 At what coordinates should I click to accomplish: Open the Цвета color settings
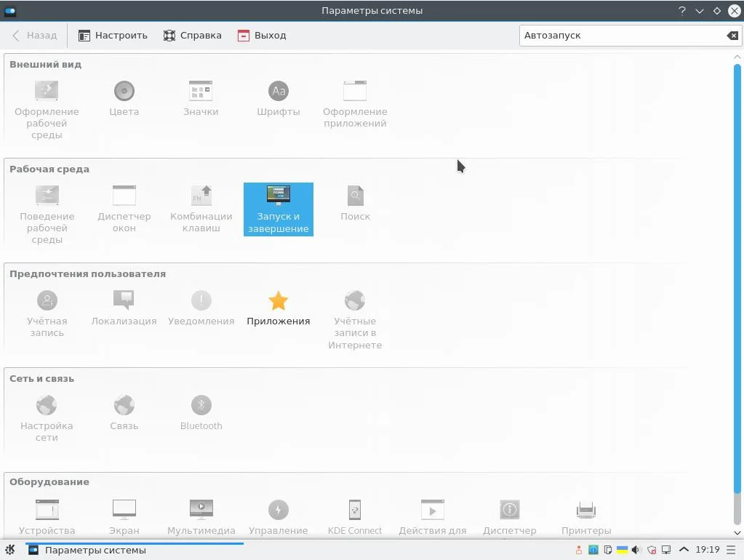(x=124, y=99)
